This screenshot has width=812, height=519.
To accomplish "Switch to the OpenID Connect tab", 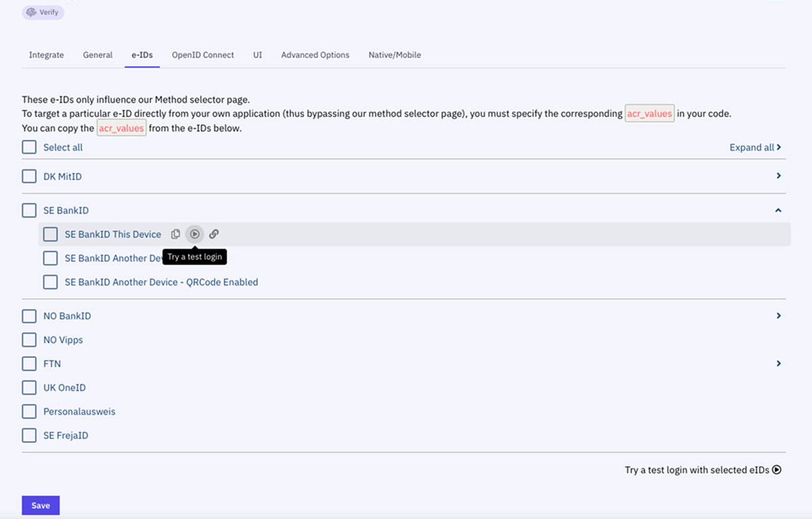I will [x=202, y=55].
